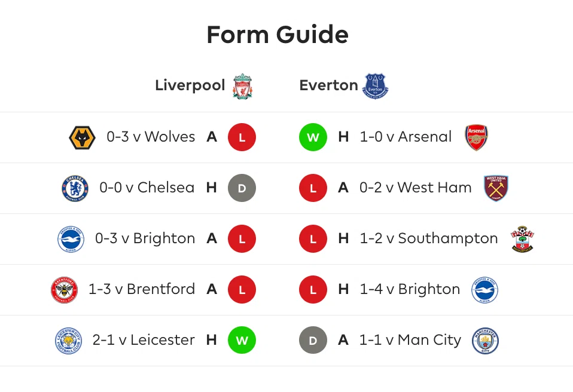Click green W badge for Arsenal match
Viewport: 573px width, 392px height.
(x=313, y=137)
